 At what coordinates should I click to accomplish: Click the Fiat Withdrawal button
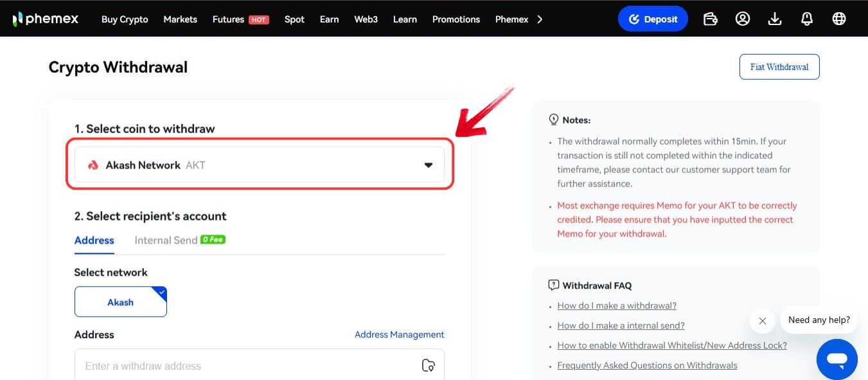[779, 67]
